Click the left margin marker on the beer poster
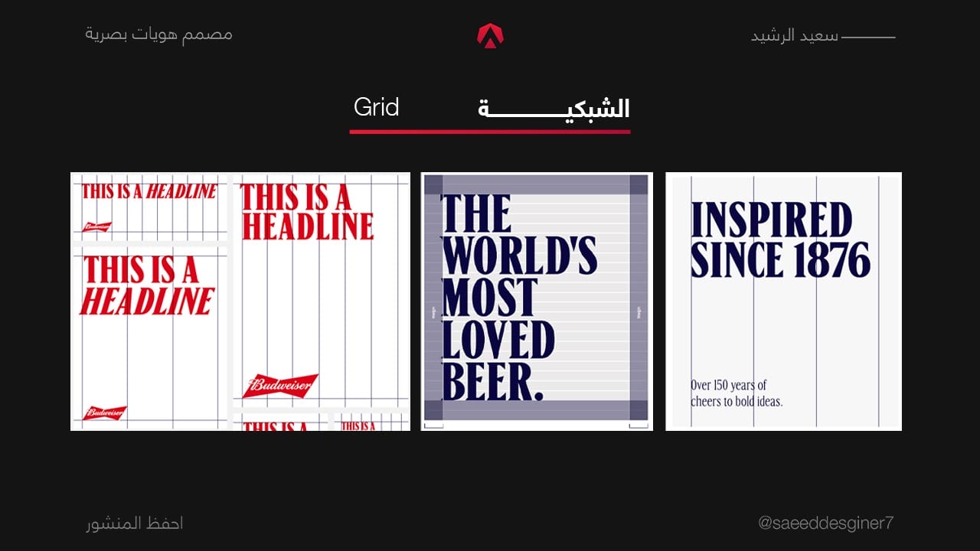980x551 pixels. coord(433,311)
